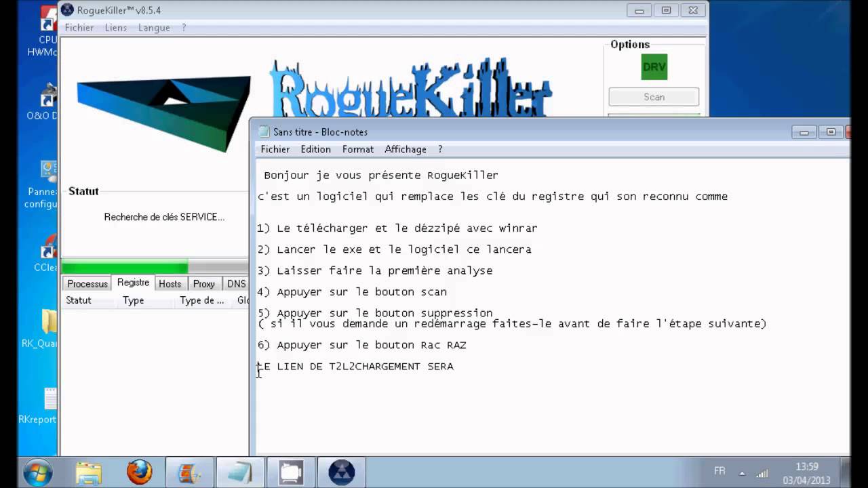This screenshot has width=868, height=488.
Task: Open the Notepad Fichier menu
Action: pos(275,149)
